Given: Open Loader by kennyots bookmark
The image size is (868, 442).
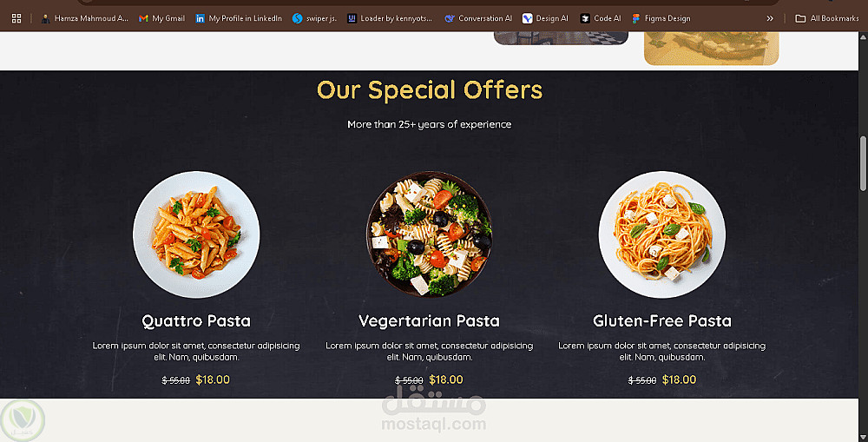Looking at the screenshot, I should [390, 18].
